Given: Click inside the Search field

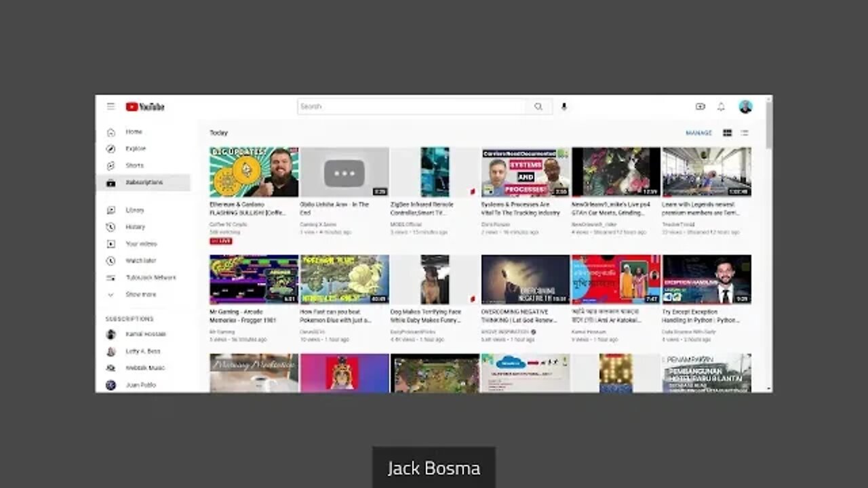Looking at the screenshot, I should [x=412, y=106].
